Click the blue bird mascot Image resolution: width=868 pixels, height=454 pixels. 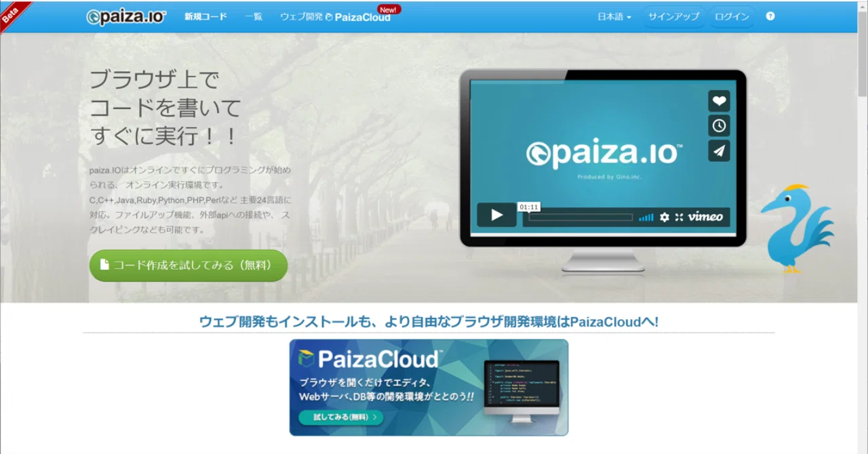tap(797, 228)
